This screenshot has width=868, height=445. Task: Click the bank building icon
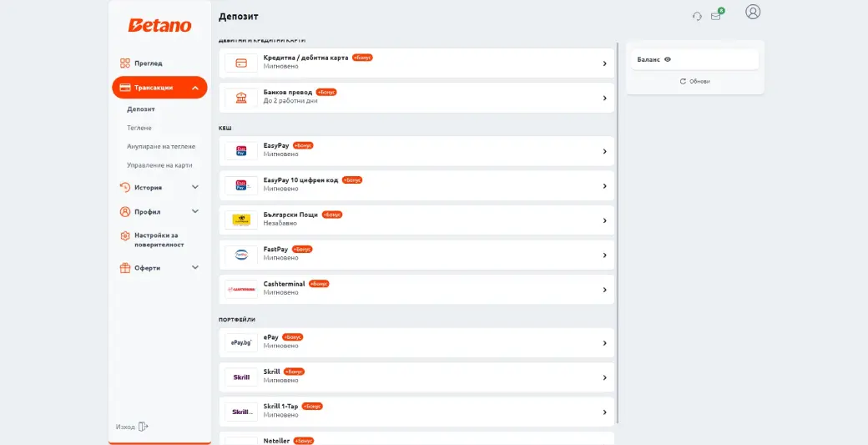click(241, 98)
